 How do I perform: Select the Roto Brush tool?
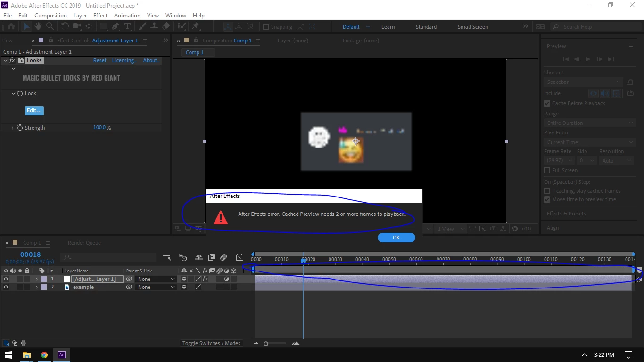[x=182, y=27]
